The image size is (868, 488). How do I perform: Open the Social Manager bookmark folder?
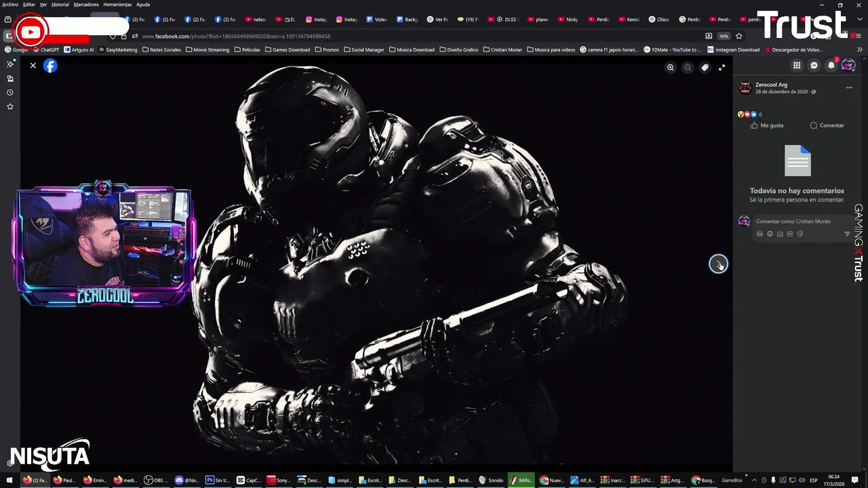tap(364, 49)
